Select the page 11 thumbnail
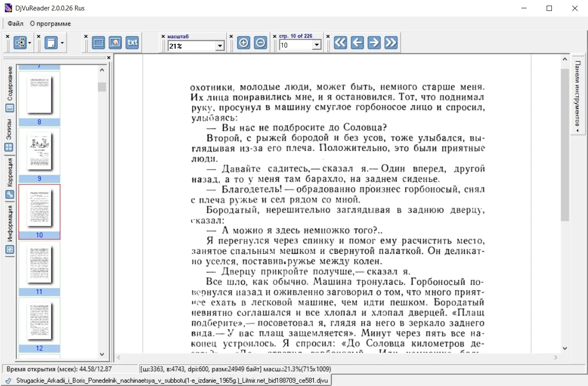This screenshot has width=588, height=386. tap(39, 268)
